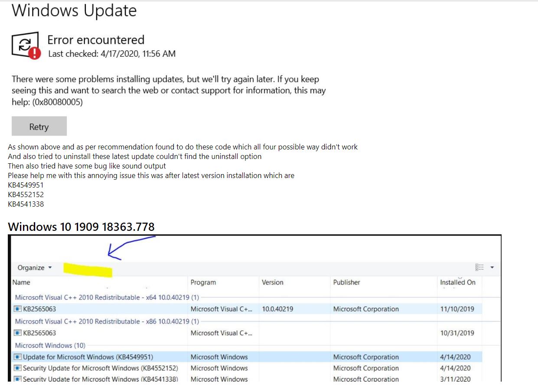Viewport: 538px width, 392px height.
Task: Click the icon of KB2565063 installed 11/10/2019
Action: tap(18, 309)
